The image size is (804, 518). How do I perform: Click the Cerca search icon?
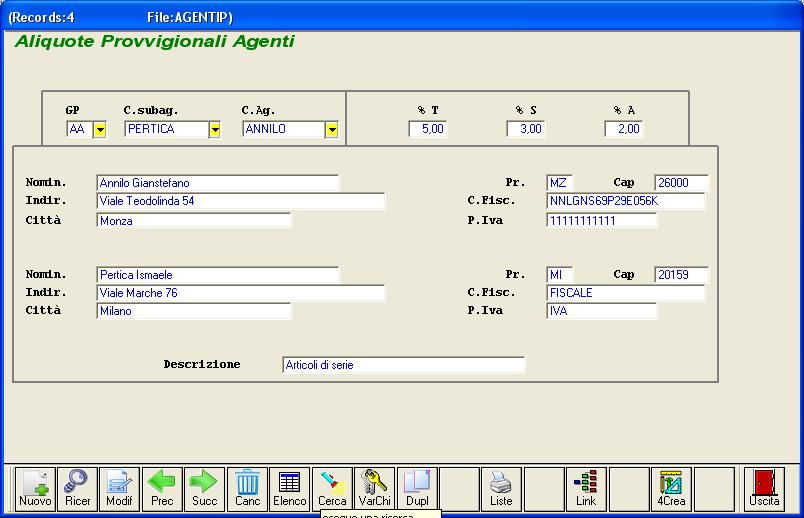point(332,488)
